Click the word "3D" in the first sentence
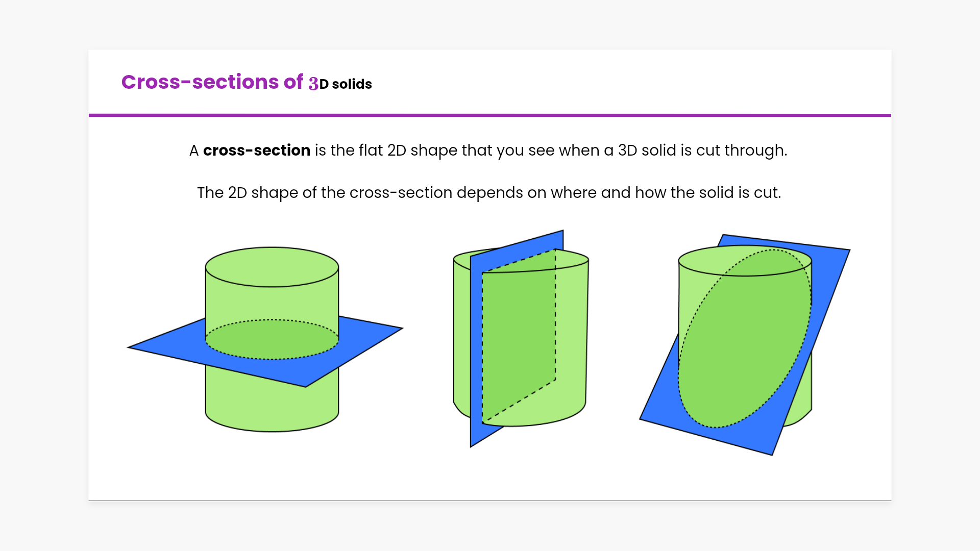 point(627,151)
